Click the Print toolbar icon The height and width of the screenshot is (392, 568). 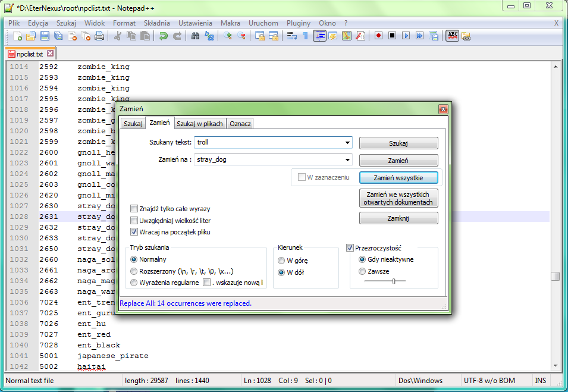click(x=99, y=36)
